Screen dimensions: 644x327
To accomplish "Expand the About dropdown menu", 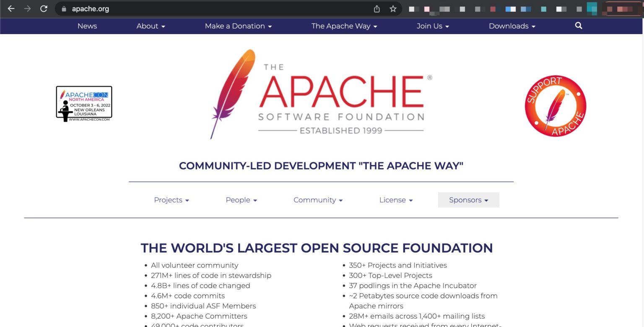I will pyautogui.click(x=150, y=26).
